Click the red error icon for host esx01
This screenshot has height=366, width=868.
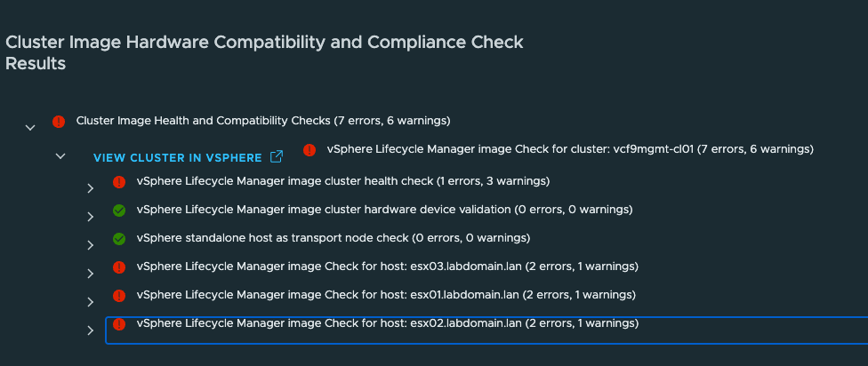click(119, 295)
